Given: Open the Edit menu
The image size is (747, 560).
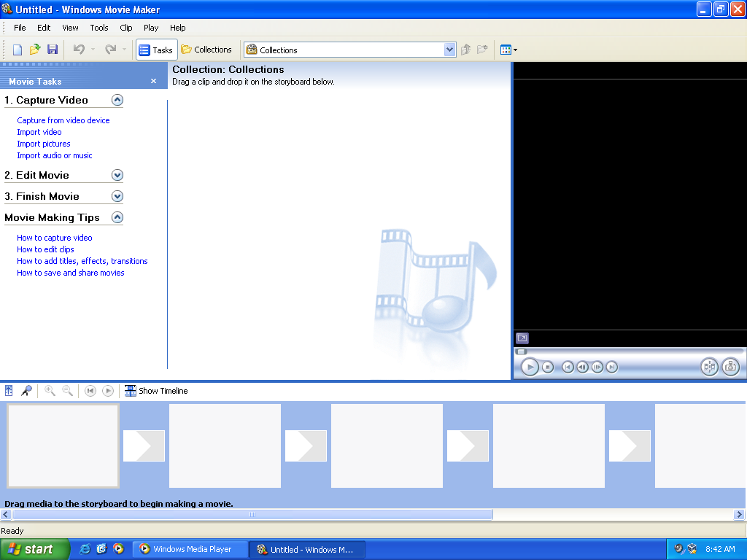Looking at the screenshot, I should [44, 28].
